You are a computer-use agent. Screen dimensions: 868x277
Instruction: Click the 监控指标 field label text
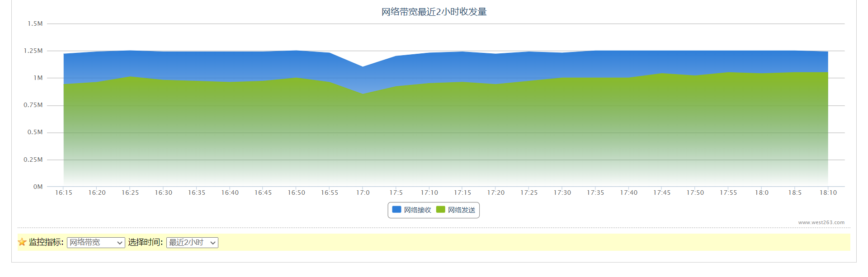(46, 242)
